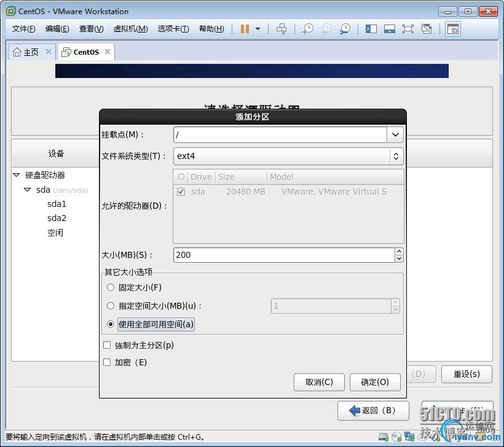Toggle the sda drive checkbox
This screenshot has height=447, width=504.
181,192
